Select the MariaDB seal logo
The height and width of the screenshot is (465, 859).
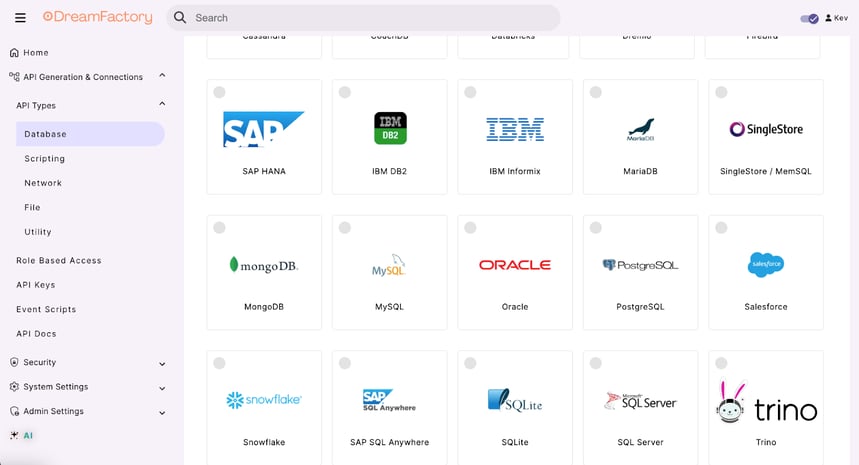[x=640, y=129]
